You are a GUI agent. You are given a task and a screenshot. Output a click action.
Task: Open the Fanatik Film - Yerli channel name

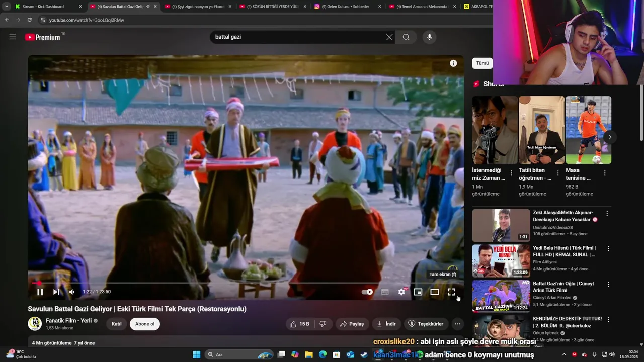click(68, 320)
